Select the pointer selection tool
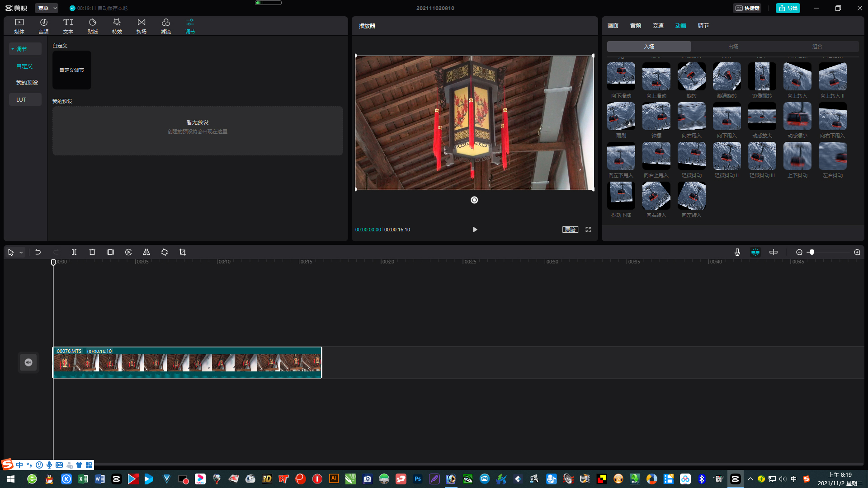The height and width of the screenshot is (488, 868). (11, 252)
